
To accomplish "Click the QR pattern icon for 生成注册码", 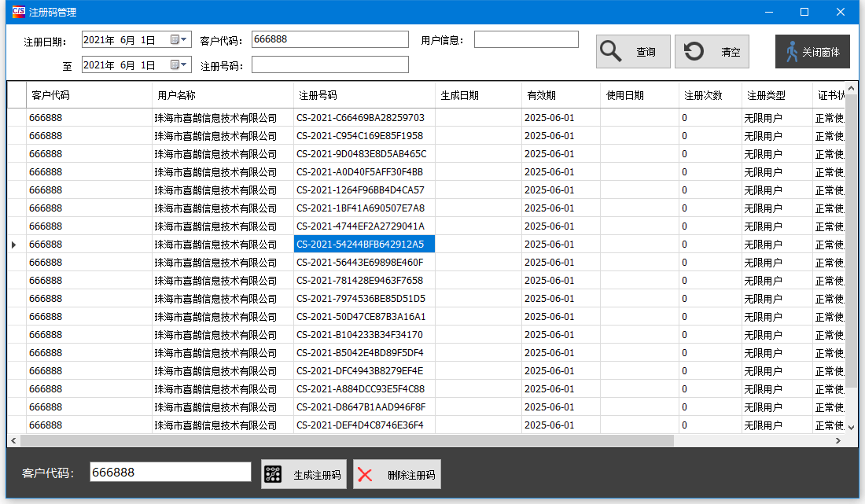I will pos(273,475).
